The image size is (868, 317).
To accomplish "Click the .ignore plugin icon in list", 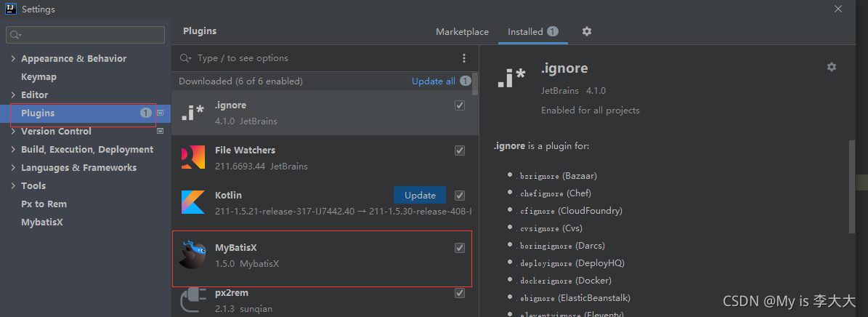I will [x=192, y=113].
